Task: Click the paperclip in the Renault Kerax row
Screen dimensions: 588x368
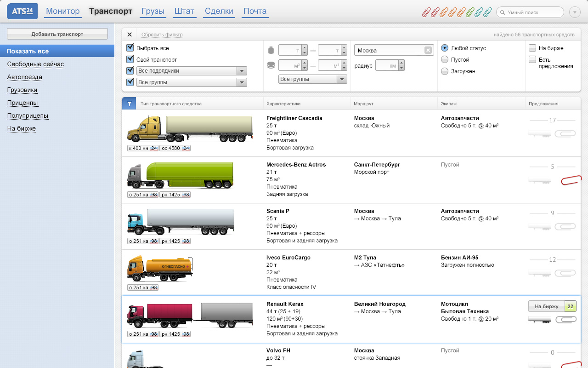Action: 565,320
